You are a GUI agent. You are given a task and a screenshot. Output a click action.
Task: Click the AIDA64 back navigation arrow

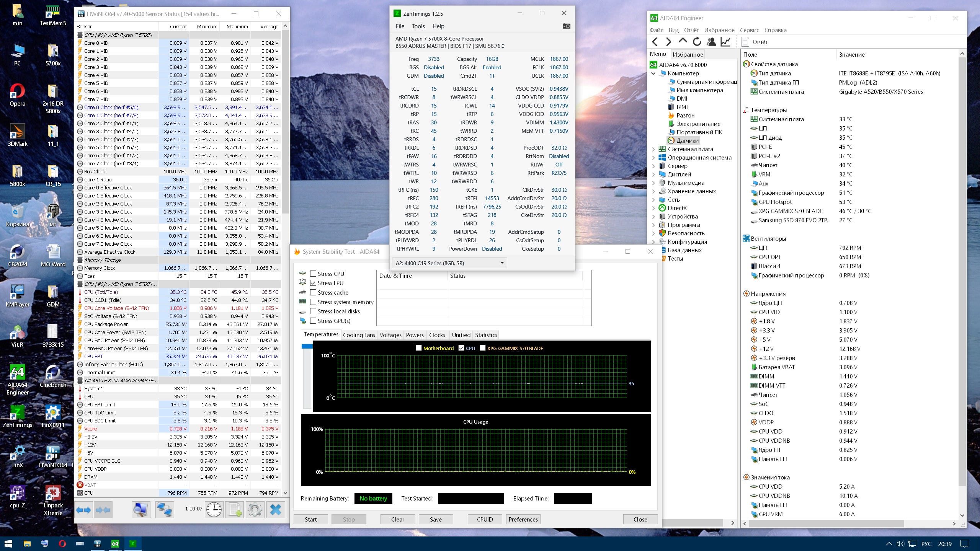(655, 42)
